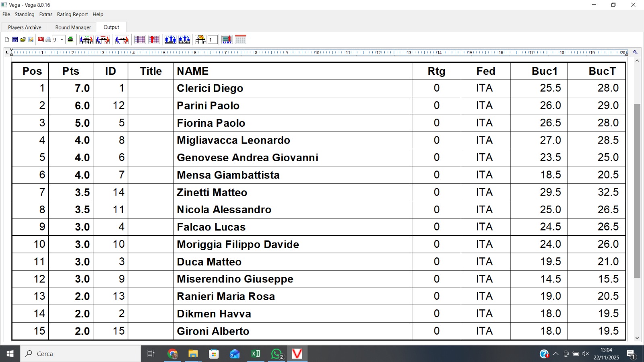Switch to the Players Archive tab
This screenshot has height=362, width=644.
(25, 27)
